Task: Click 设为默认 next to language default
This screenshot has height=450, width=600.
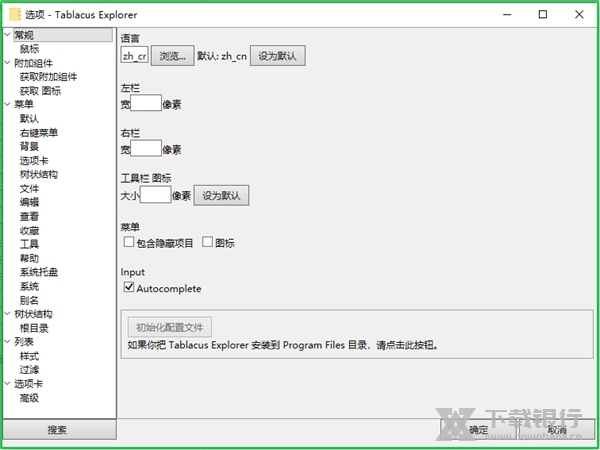Action: pyautogui.click(x=278, y=56)
